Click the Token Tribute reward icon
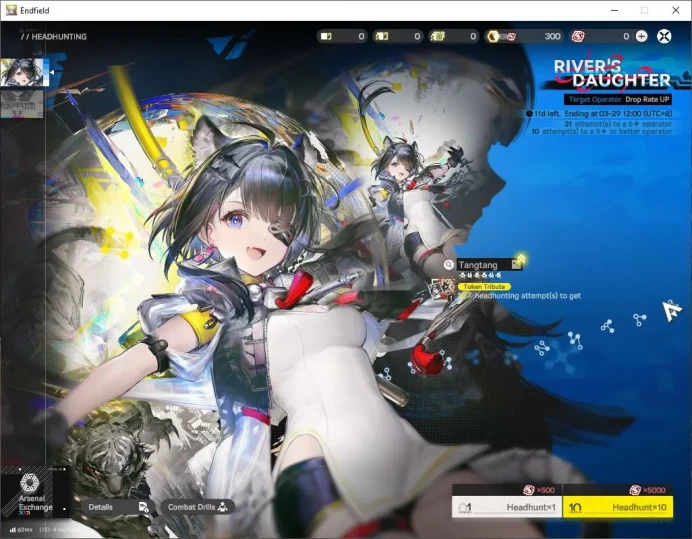 coord(442,289)
